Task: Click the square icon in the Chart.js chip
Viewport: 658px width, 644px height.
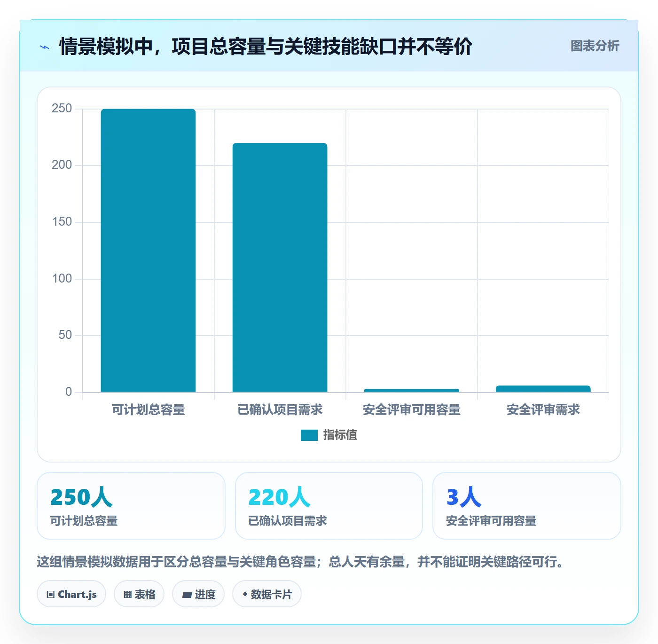Action: pos(51,595)
